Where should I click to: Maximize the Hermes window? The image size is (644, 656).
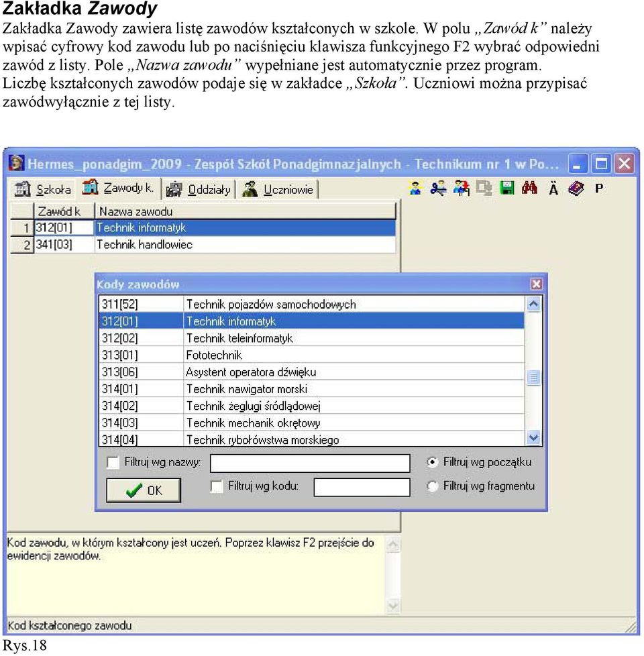pyautogui.click(x=601, y=164)
